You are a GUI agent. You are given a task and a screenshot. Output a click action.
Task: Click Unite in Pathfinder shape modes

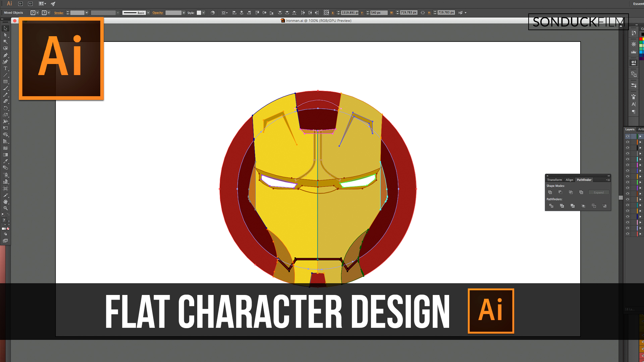(550, 192)
